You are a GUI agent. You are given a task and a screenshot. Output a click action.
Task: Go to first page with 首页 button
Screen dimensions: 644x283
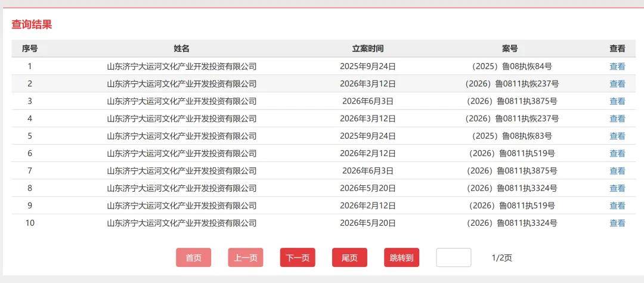point(193,257)
